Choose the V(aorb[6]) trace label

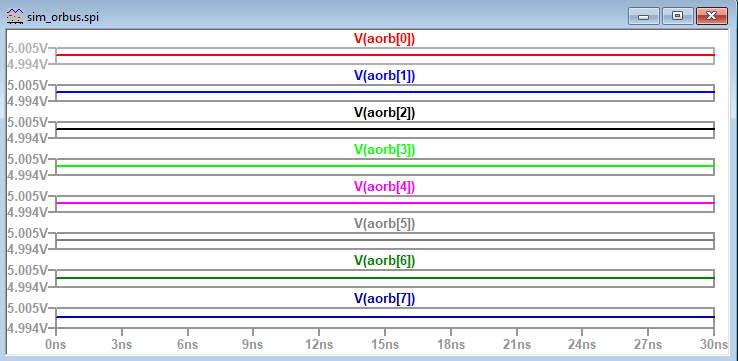(385, 261)
